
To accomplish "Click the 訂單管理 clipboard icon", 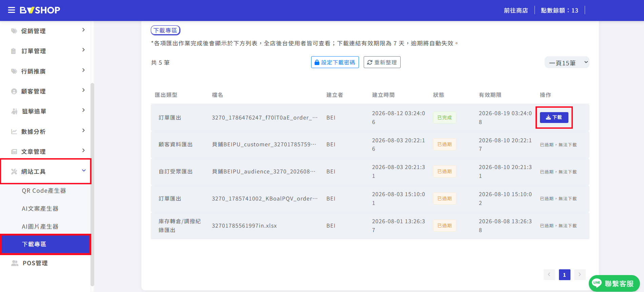I will click(x=14, y=51).
